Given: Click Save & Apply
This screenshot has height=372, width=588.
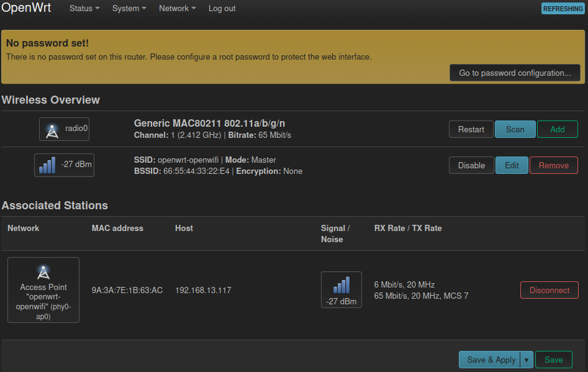Looking at the screenshot, I should [x=490, y=360].
